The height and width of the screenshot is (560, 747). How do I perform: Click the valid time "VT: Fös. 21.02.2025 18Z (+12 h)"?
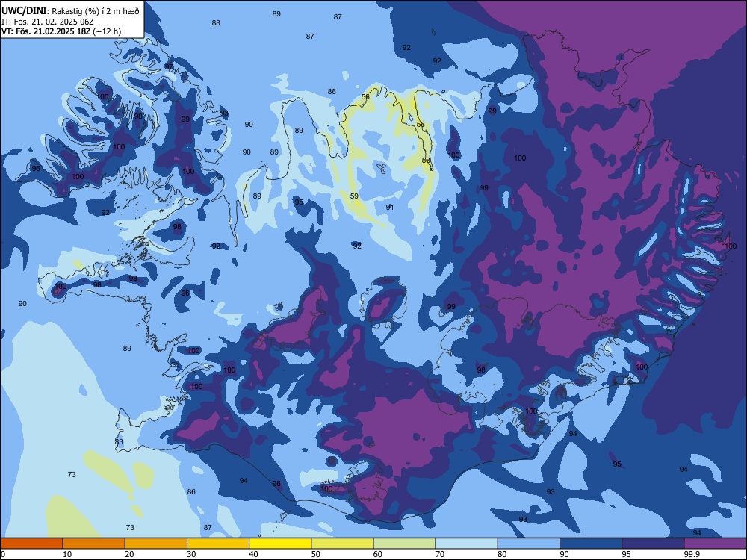click(61, 31)
